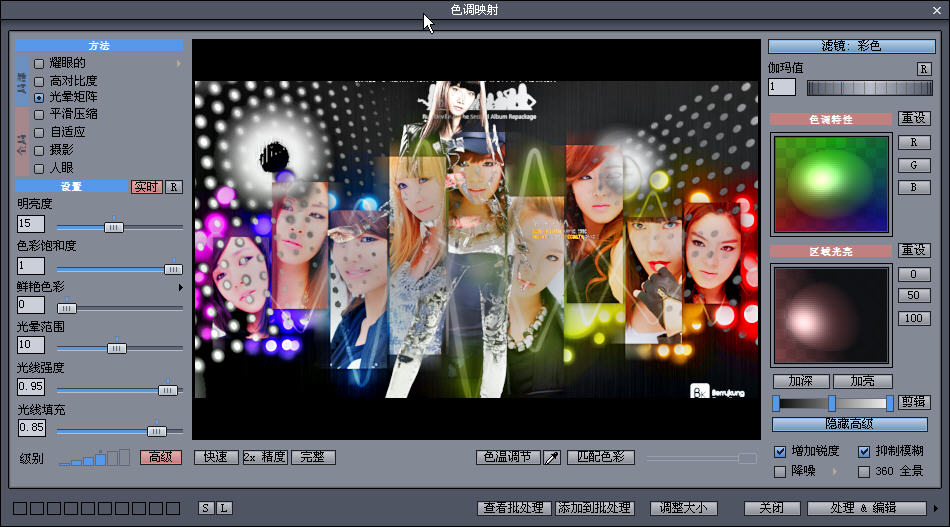
Task: Click 隐藏高级 to hide advanced options
Action: (849, 424)
